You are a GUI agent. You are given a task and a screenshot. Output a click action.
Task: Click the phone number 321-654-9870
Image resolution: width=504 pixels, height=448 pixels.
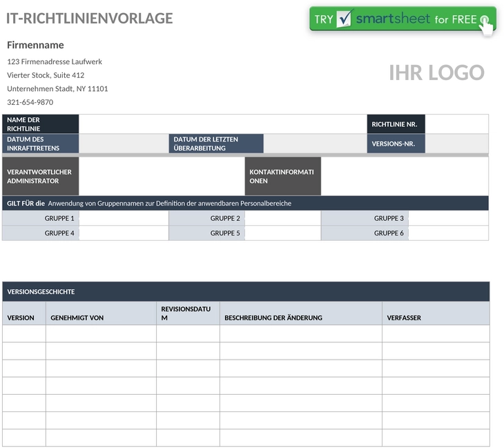coord(30,102)
